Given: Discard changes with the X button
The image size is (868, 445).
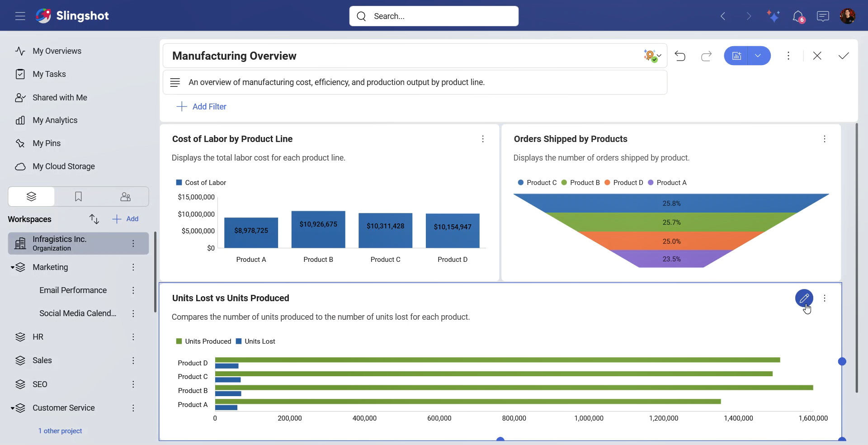Looking at the screenshot, I should click(x=817, y=56).
